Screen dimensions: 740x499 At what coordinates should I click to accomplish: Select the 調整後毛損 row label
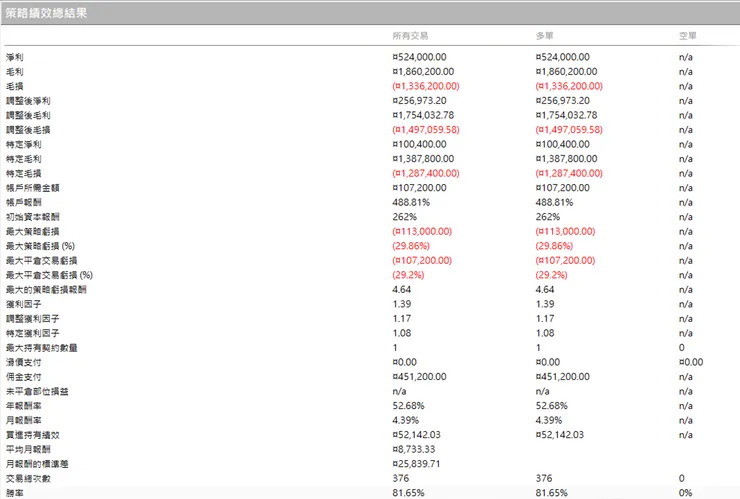pyautogui.click(x=28, y=130)
